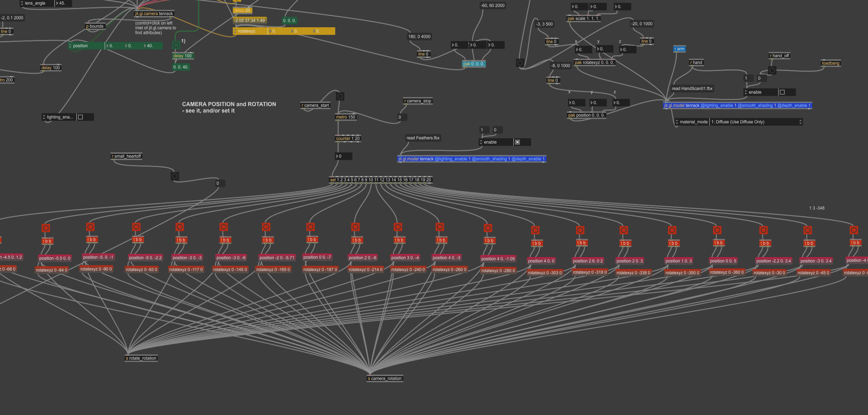Open the lens_angle attribute menu arrows
The height and width of the screenshot is (415, 868).
point(22,3)
